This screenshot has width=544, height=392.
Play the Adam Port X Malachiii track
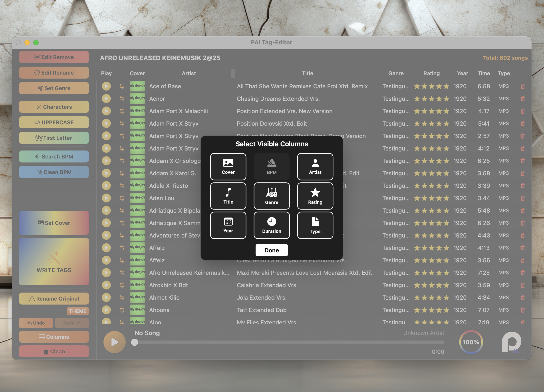(106, 111)
